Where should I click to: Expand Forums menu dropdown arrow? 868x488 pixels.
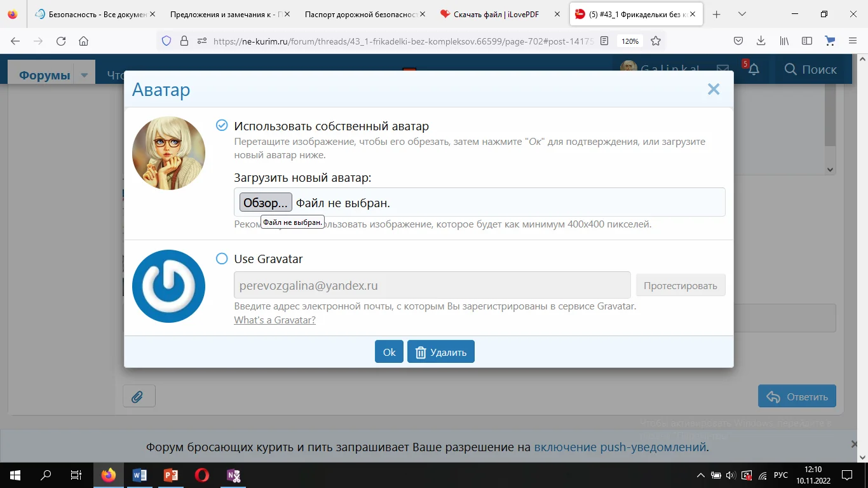click(84, 75)
